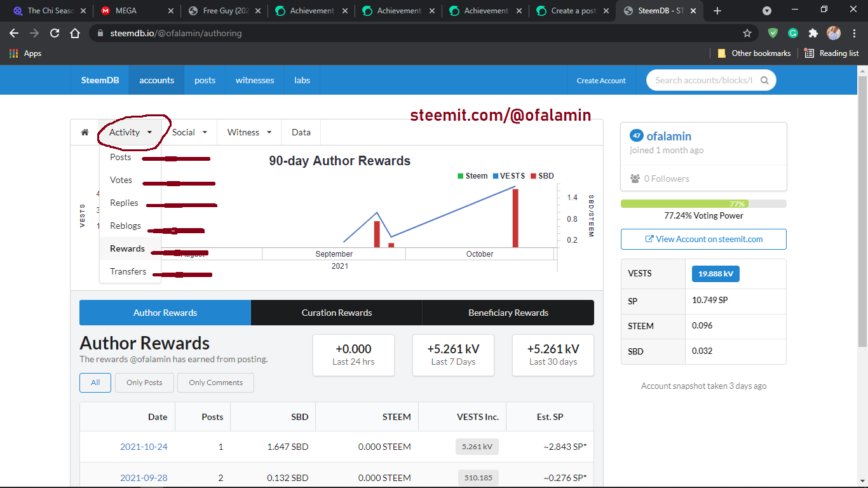Toggle the SBD series in chart legend

point(542,176)
